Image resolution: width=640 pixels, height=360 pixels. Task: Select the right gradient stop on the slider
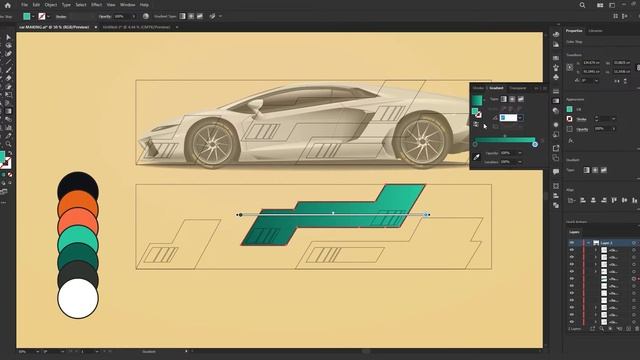point(535,144)
